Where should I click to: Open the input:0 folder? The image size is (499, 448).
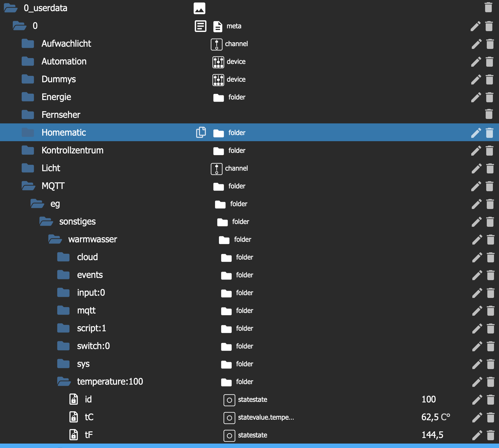pos(63,293)
